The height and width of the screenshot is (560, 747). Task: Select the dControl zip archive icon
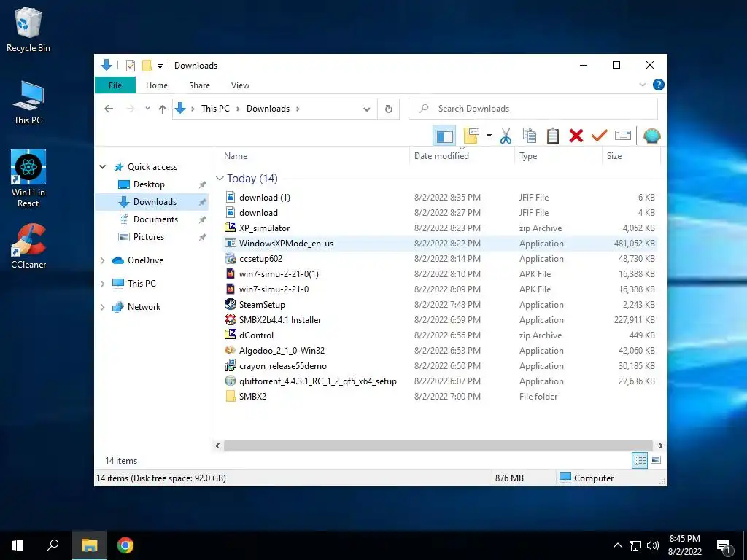coord(231,335)
